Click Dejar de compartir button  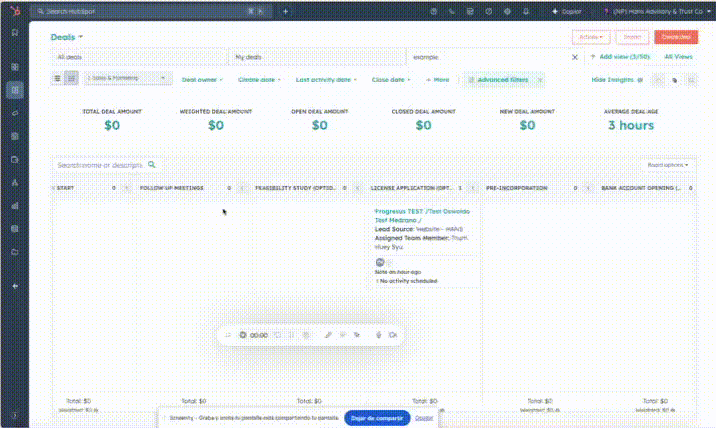pos(377,418)
